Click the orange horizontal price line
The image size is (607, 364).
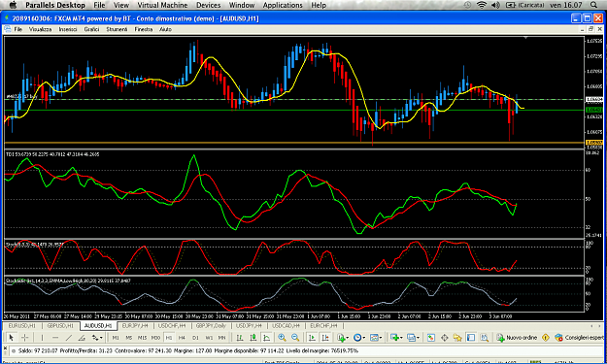[294, 143]
